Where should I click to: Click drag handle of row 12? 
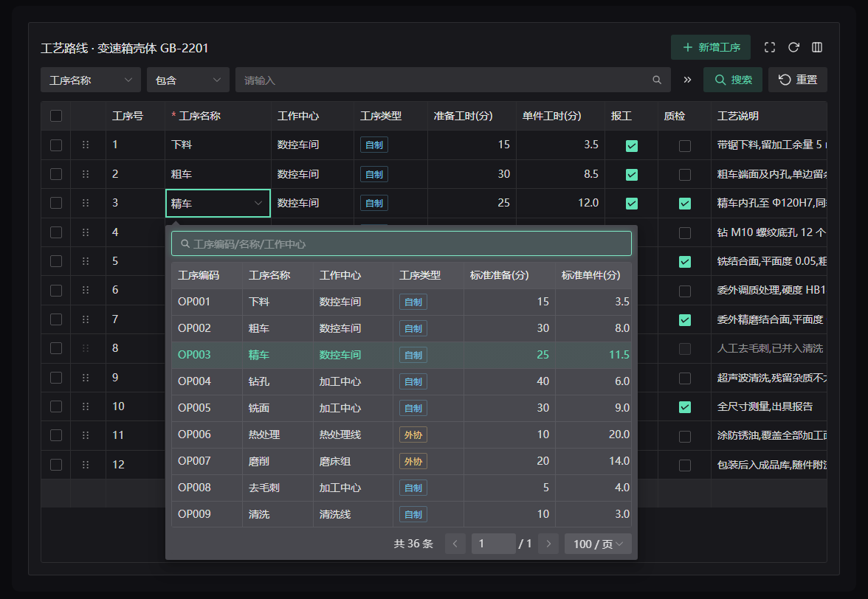click(x=86, y=465)
